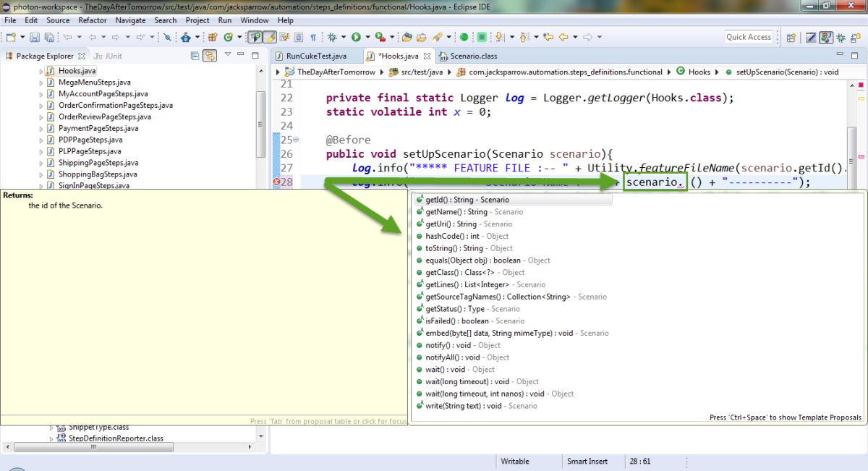Expand the MegaMenuSteps.java tree node
The image size is (868, 471).
pos(41,82)
